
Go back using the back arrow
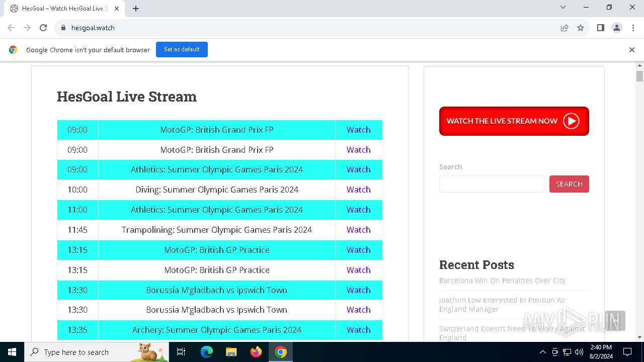[11, 28]
